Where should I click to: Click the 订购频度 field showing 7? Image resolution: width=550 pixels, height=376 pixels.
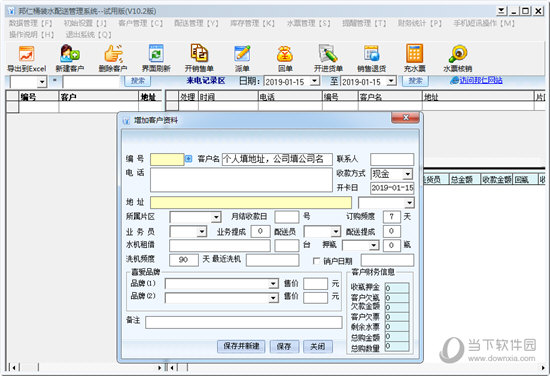[x=391, y=217]
